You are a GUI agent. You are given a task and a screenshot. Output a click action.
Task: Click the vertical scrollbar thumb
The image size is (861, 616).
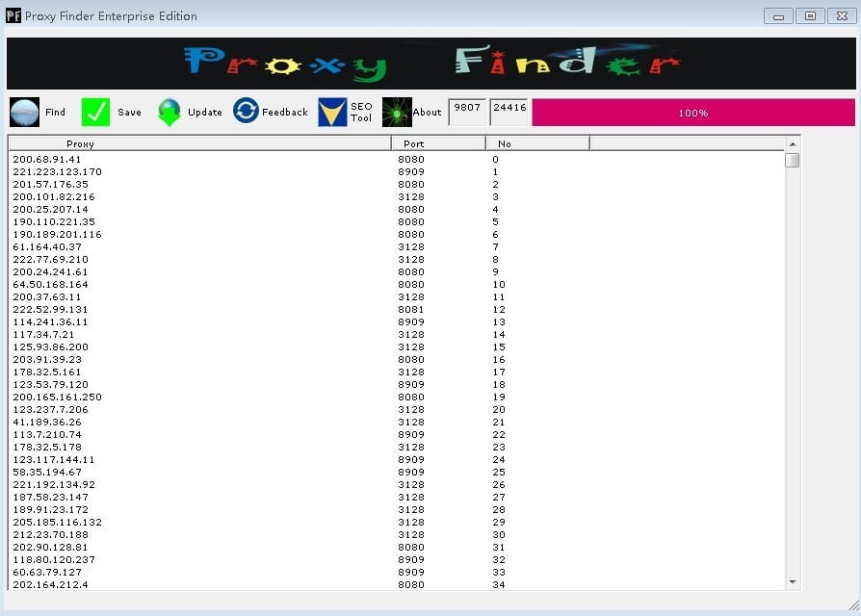click(793, 160)
